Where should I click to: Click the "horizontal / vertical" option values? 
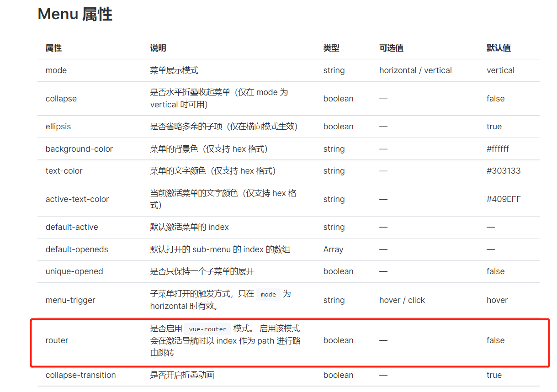[415, 70]
